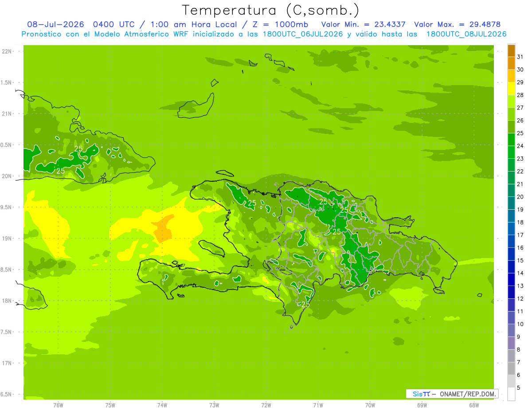Select the yellow 28 degree legend color

click(x=511, y=89)
